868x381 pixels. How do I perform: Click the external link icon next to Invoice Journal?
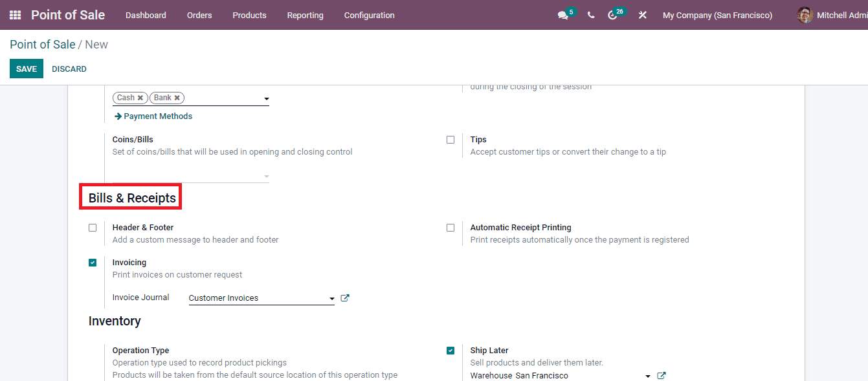(x=345, y=298)
